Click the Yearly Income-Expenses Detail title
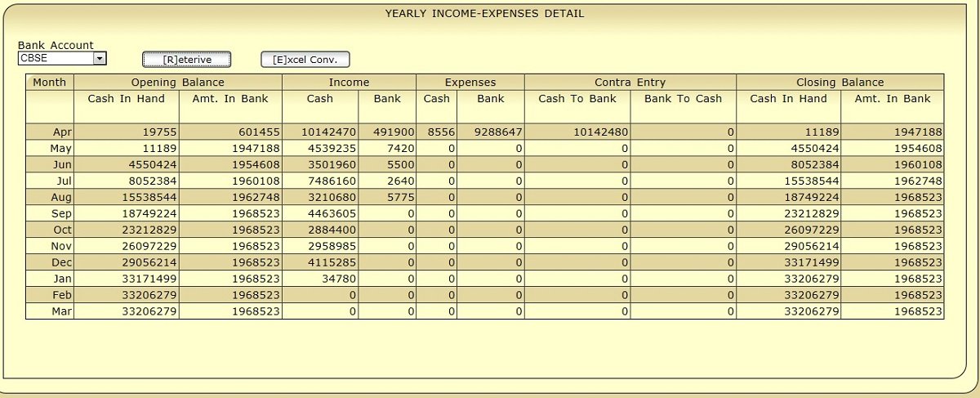The image size is (980, 398). 484,14
